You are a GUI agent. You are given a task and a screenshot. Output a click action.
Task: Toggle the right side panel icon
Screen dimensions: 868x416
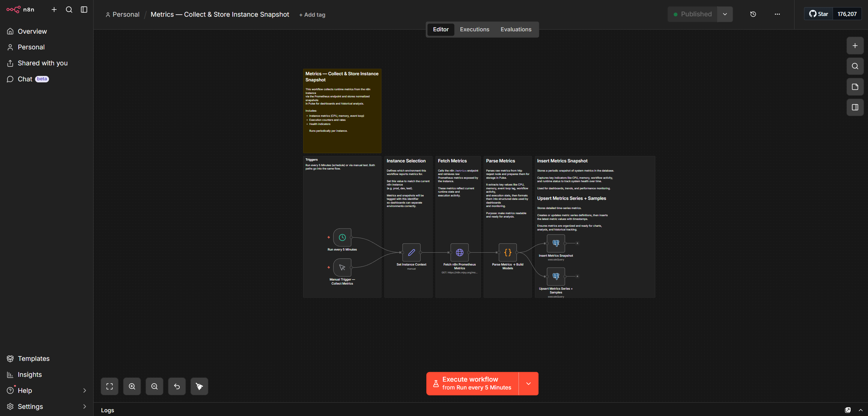(x=855, y=108)
